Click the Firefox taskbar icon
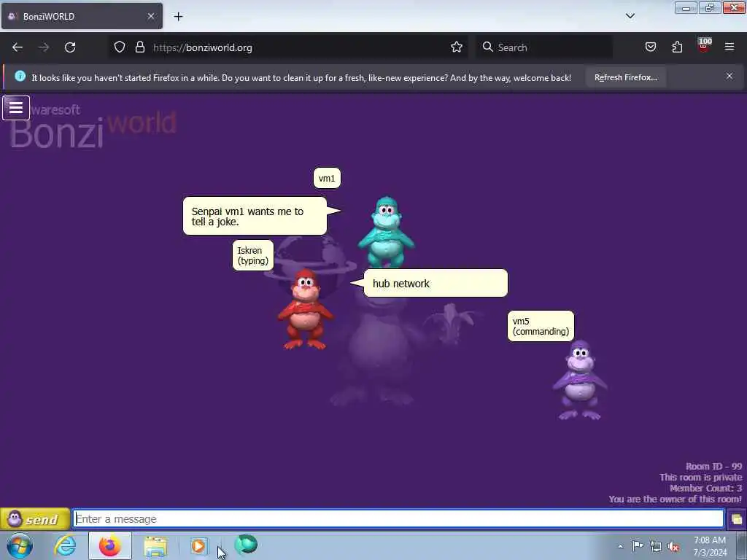 click(109, 545)
